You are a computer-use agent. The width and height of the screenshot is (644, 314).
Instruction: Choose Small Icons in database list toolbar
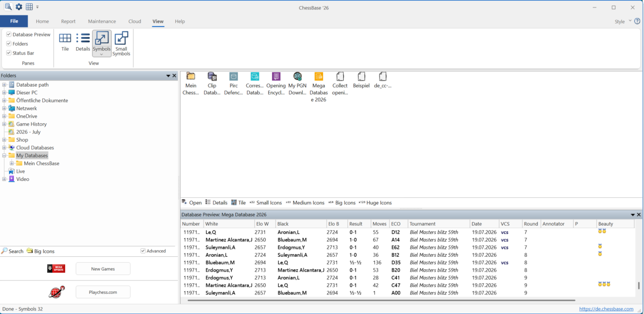(x=266, y=202)
